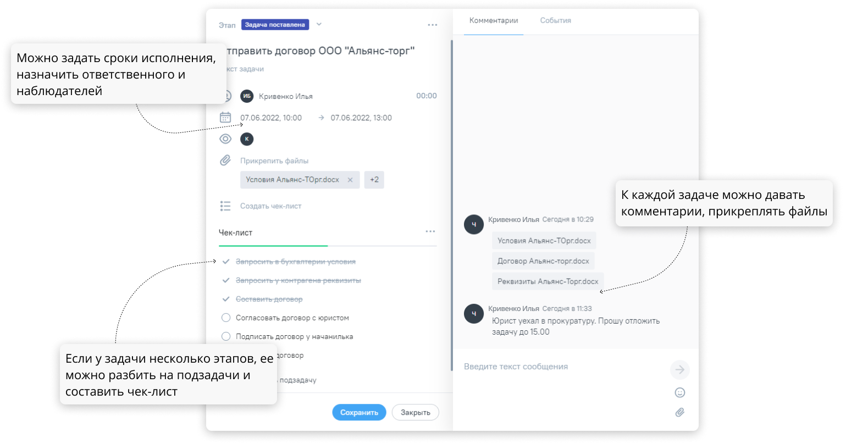
Task: Click the paperclip icon in message box
Action: [x=680, y=412]
